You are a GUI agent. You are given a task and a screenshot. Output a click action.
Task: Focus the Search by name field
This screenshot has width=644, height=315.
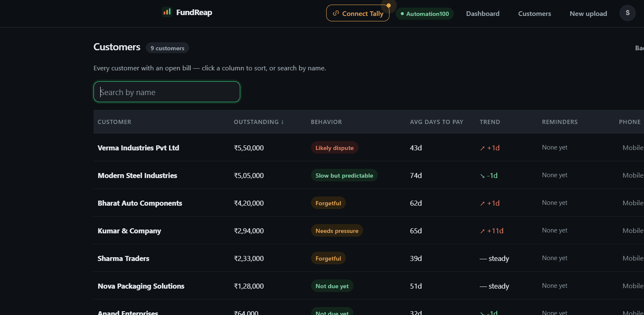point(167,92)
